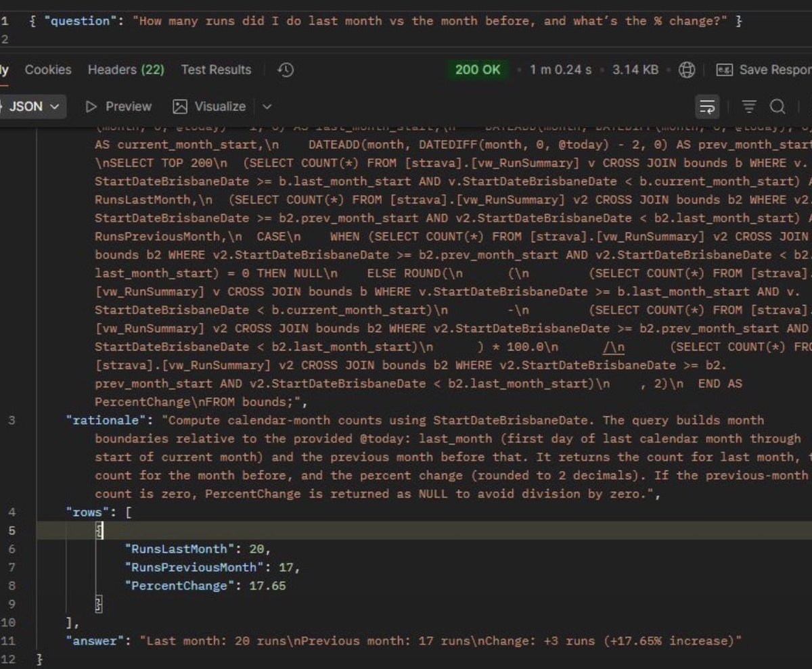Select the "PercentChange" key
Image resolution: width=812 pixels, height=669 pixels.
pyautogui.click(x=179, y=585)
